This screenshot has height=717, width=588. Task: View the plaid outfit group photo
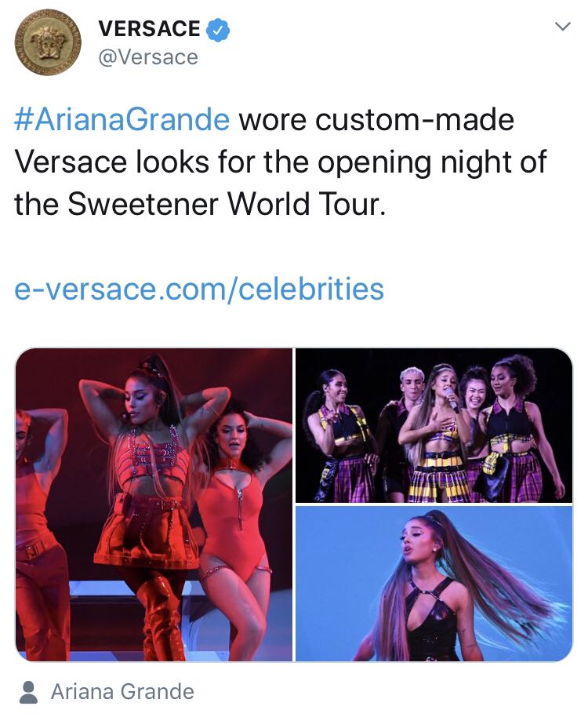434,425
